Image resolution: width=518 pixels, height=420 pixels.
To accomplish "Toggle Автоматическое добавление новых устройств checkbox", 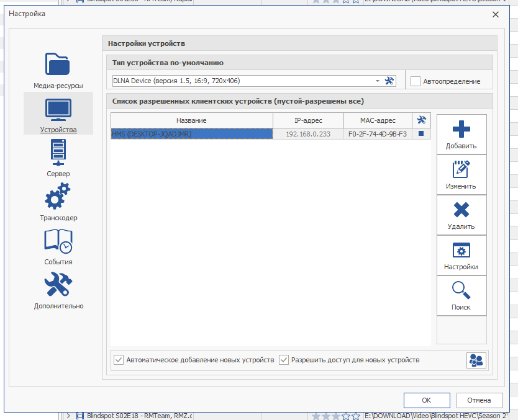I will tap(119, 360).
